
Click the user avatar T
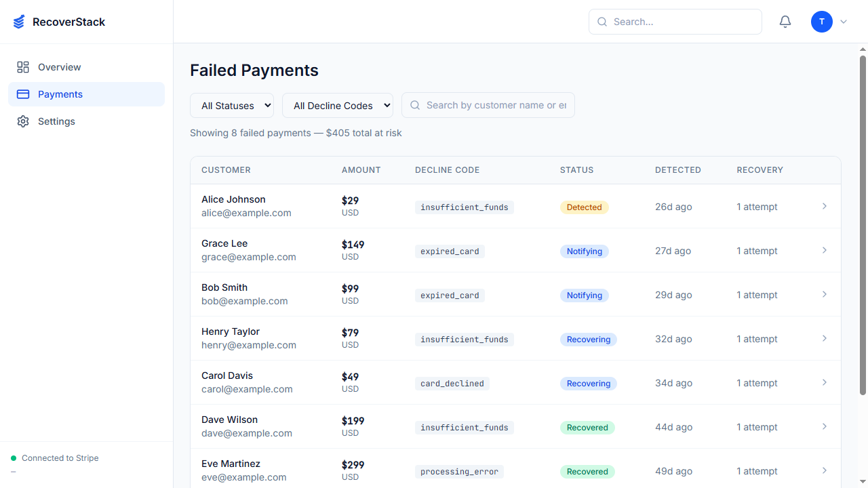coord(822,22)
